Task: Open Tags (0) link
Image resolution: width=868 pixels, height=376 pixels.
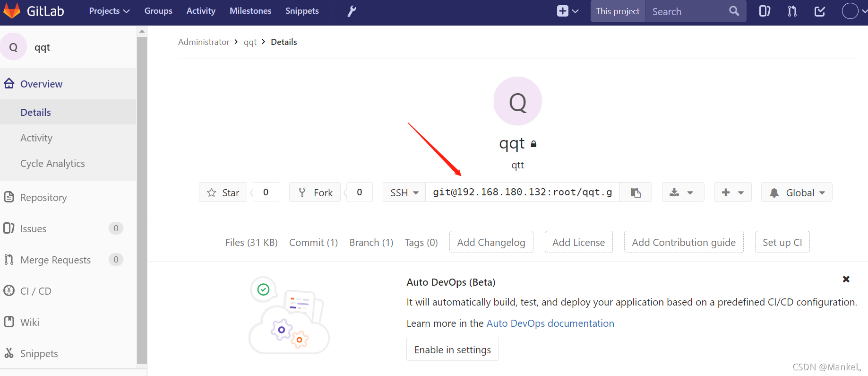Action: [421, 242]
